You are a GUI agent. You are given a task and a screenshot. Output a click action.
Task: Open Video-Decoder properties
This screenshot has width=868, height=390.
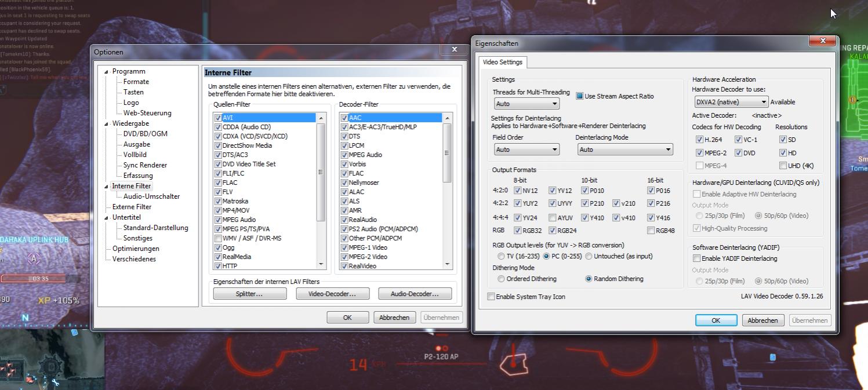tap(332, 294)
